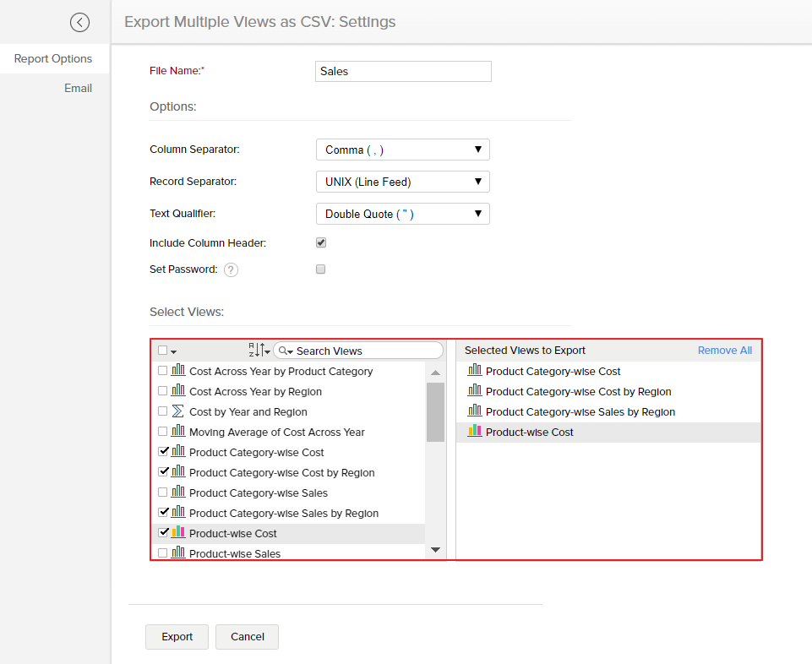The width and height of the screenshot is (812, 664).
Task: Open the Column Separator dropdown
Action: pos(402,149)
